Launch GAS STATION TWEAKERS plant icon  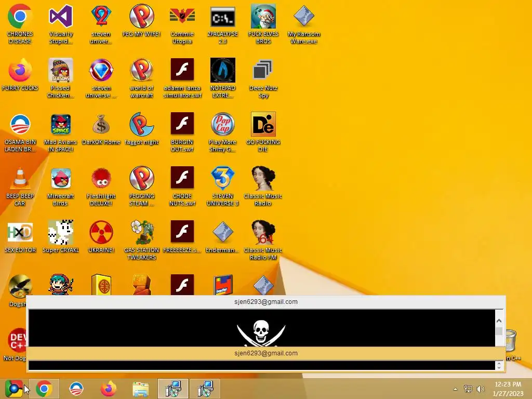point(141,232)
